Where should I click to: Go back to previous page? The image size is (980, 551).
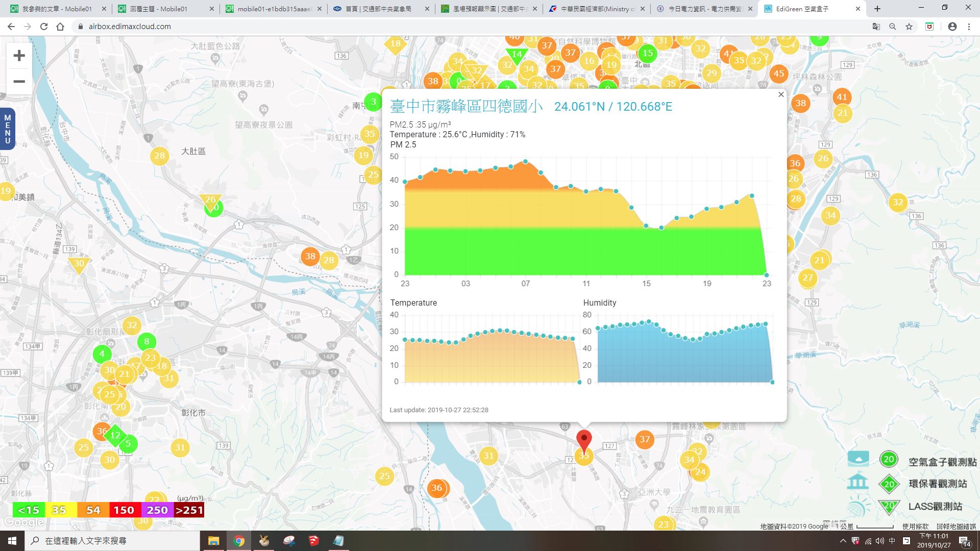(11, 27)
